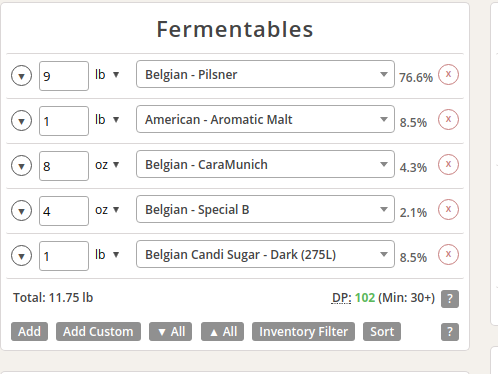Viewport: 498px width, 374px height.
Task: Click help icon beside Sort button
Action: pos(450,332)
